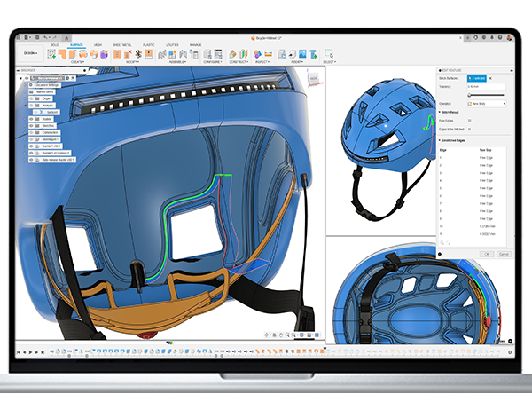Collapse the Analysis folder tree arrow
Viewport: 532px width, 394px height.
coord(25,106)
